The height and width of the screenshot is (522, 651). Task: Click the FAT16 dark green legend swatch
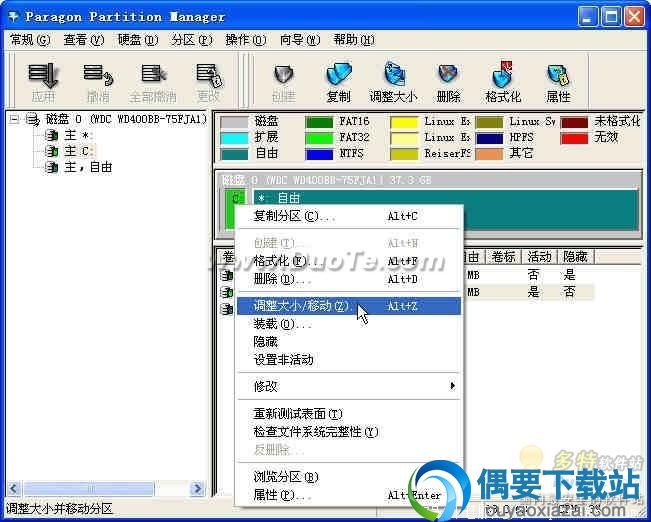[319, 122]
